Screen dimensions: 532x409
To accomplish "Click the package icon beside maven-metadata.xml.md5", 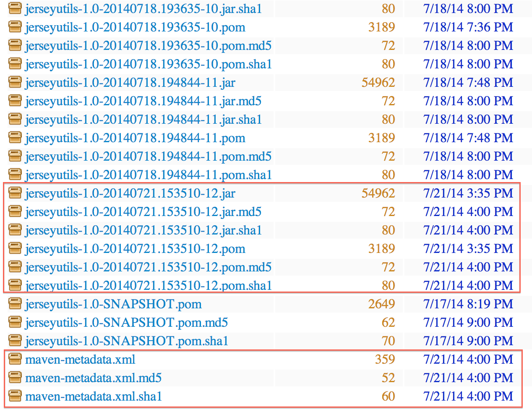I will (x=15, y=378).
